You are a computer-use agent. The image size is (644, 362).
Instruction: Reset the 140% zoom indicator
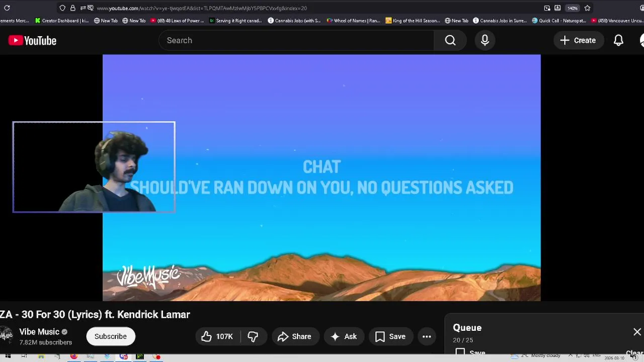[x=573, y=8]
